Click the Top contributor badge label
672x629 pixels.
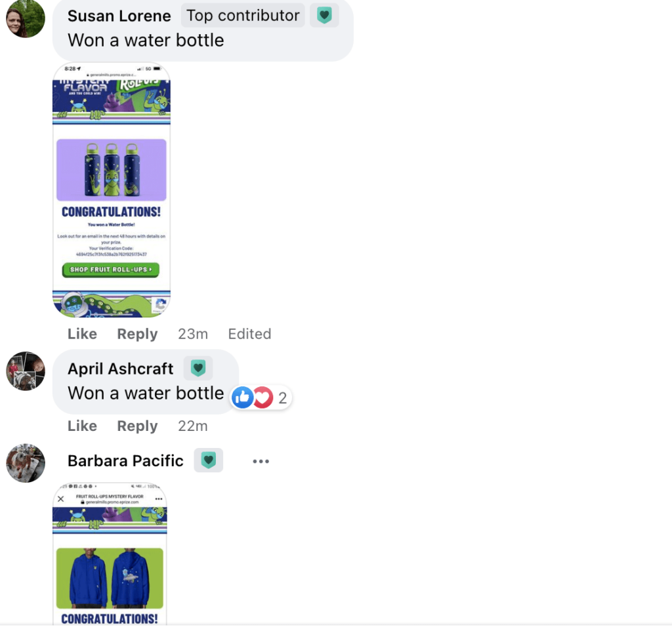coord(243,16)
